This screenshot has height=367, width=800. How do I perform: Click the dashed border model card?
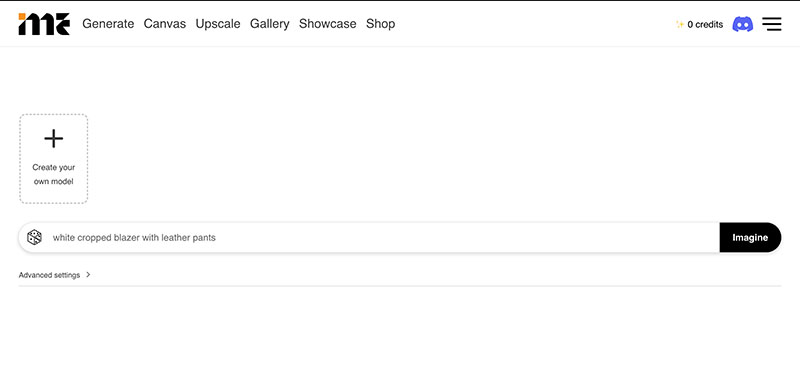click(x=54, y=159)
